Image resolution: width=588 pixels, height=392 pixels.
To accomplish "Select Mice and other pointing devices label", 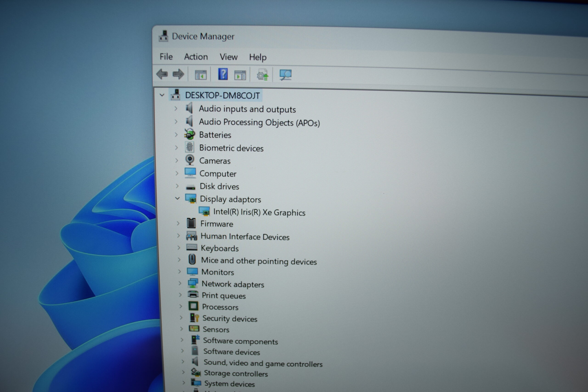I will (259, 261).
